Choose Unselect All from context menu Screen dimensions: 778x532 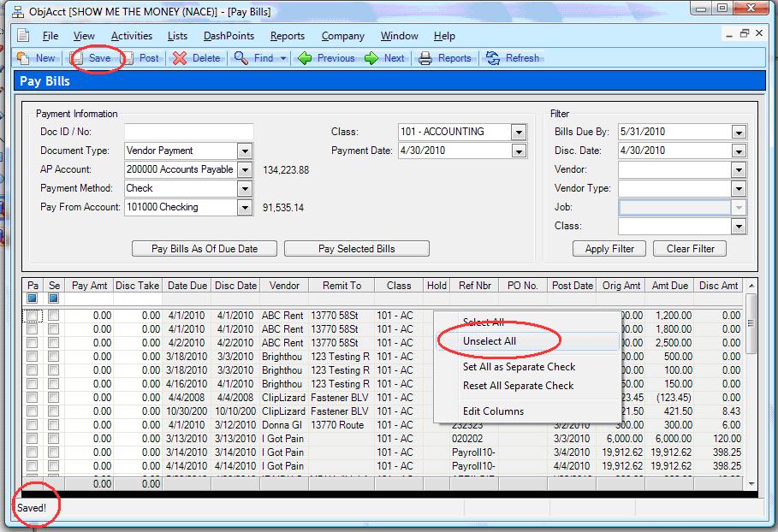click(x=490, y=341)
